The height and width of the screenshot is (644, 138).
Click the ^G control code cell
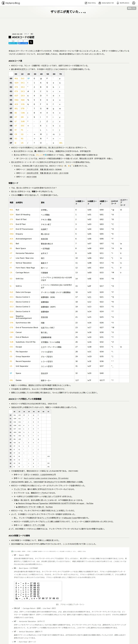(114, 244)
